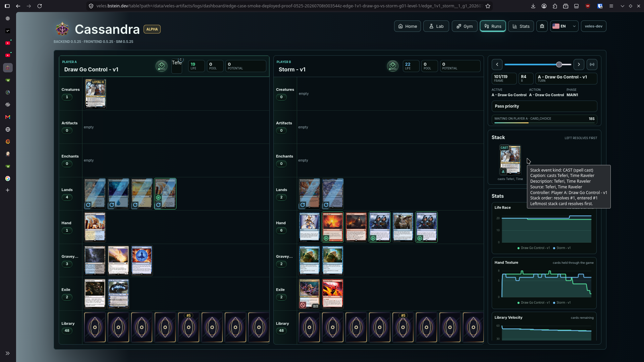644x362 pixels.
Task: Select the card in Player A's hand
Action: 95,227
